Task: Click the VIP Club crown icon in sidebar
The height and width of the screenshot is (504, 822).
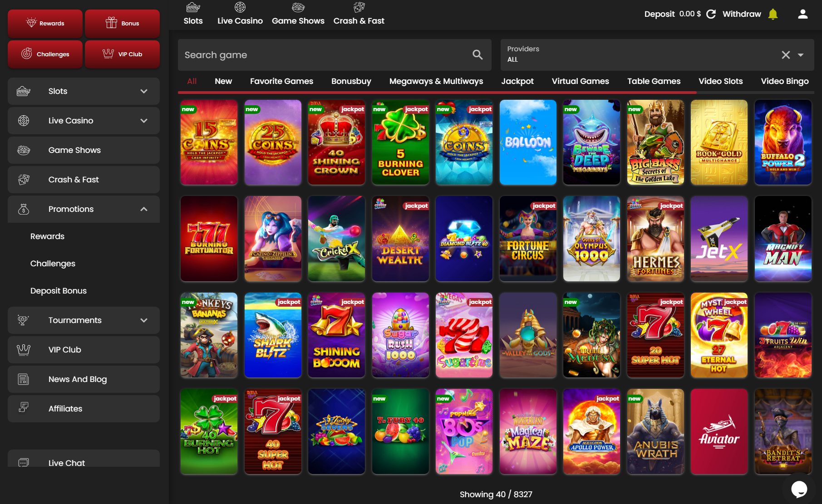Action: coord(24,350)
